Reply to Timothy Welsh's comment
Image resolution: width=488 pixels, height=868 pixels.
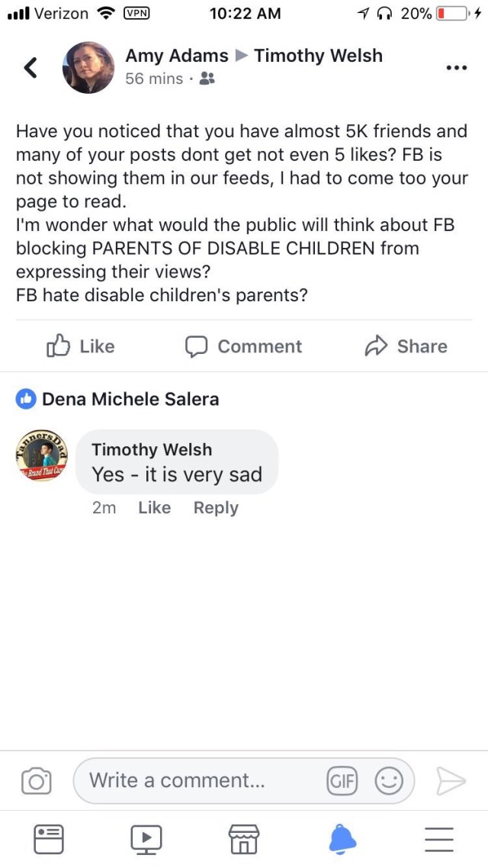click(x=216, y=508)
